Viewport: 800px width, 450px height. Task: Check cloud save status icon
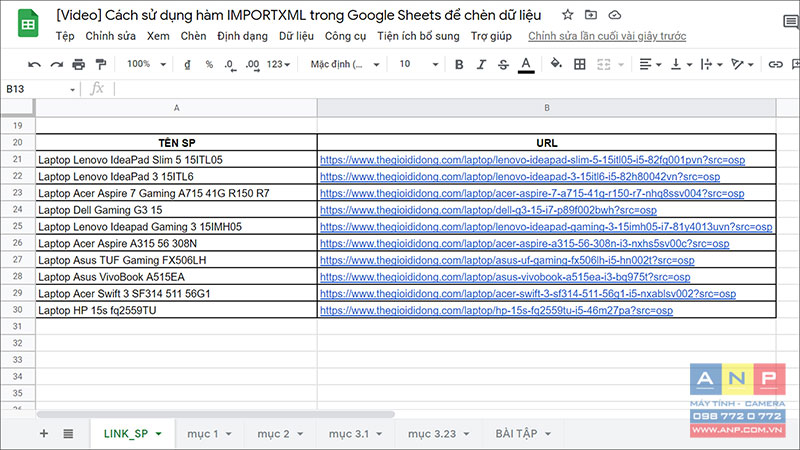click(615, 15)
